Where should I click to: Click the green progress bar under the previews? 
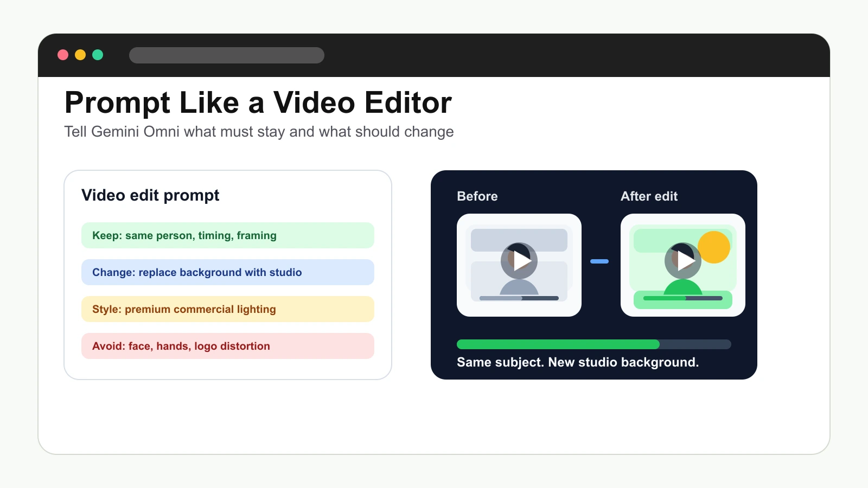pyautogui.click(x=594, y=344)
